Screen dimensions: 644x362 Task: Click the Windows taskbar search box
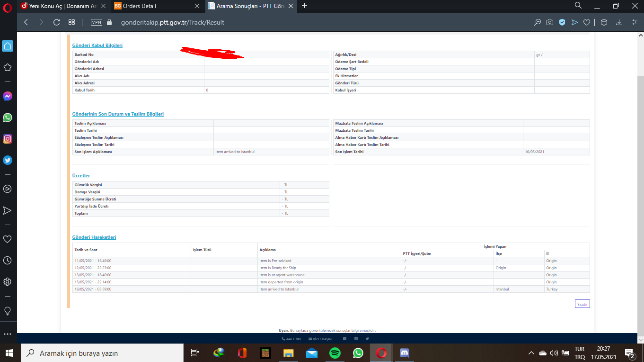102,353
